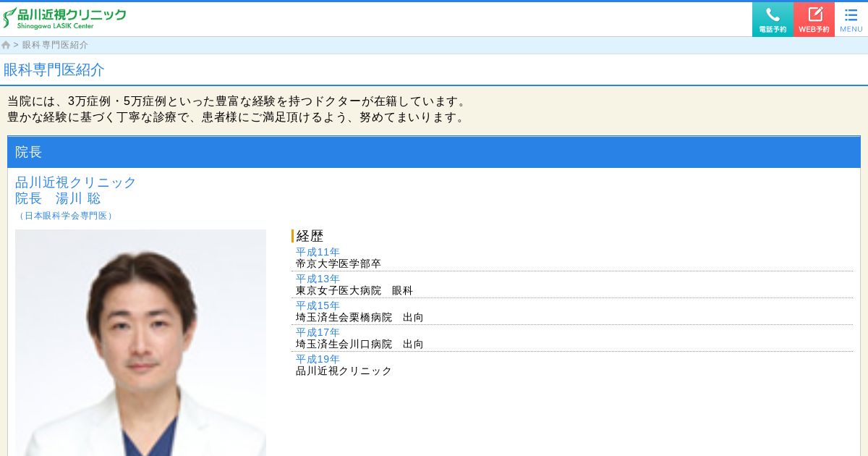
Task: Open the WEB予約 reservation button
Action: [814, 20]
